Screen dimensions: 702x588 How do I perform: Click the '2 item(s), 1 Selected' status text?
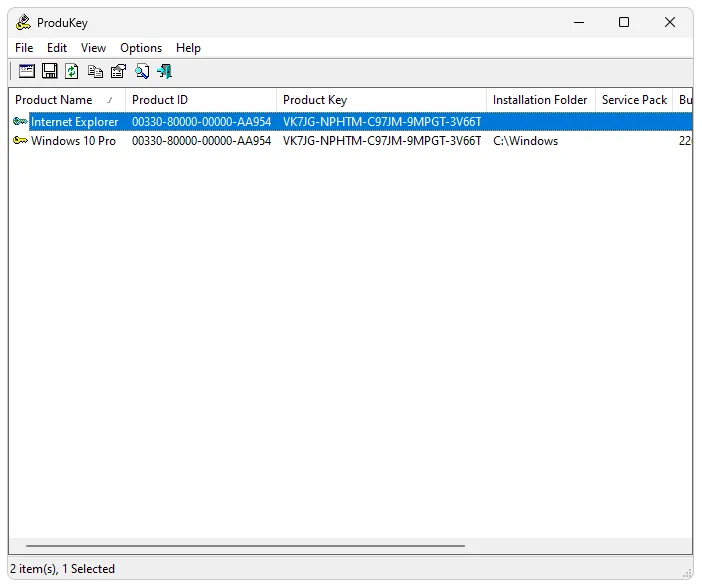[62, 569]
